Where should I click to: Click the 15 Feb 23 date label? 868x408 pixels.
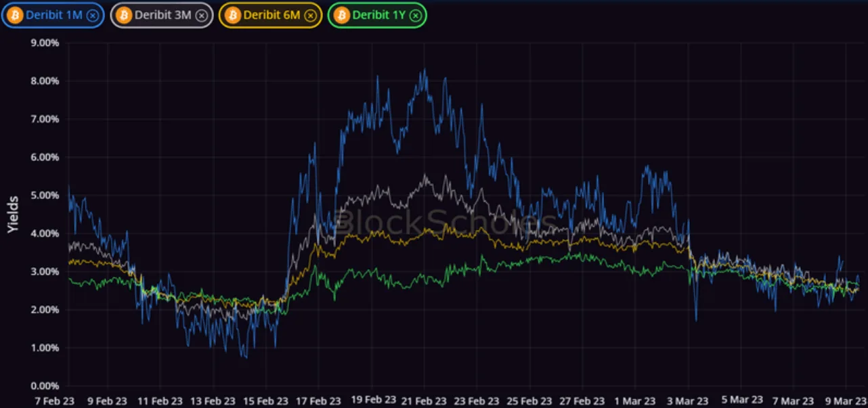click(265, 401)
